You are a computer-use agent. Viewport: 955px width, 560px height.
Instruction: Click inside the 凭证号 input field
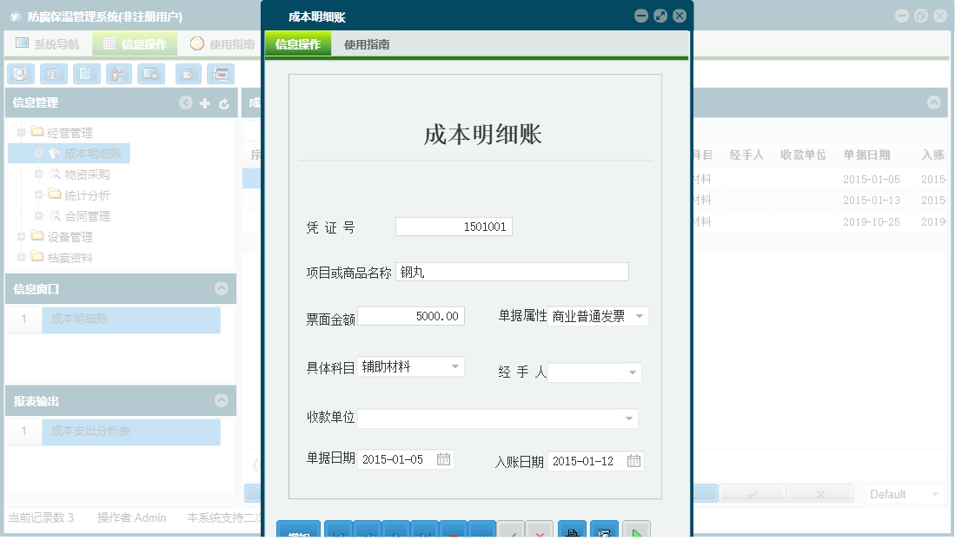pyautogui.click(x=454, y=226)
